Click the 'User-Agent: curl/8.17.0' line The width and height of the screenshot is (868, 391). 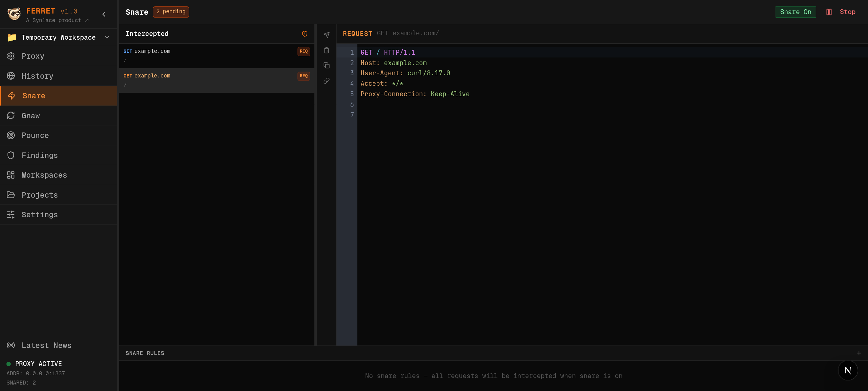tap(405, 73)
